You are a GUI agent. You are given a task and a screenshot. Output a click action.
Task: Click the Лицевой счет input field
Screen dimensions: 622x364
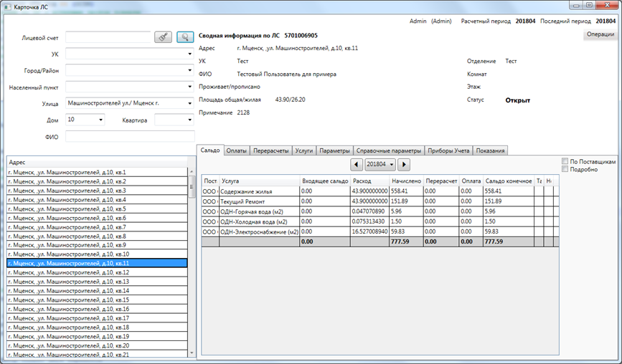[x=108, y=37]
